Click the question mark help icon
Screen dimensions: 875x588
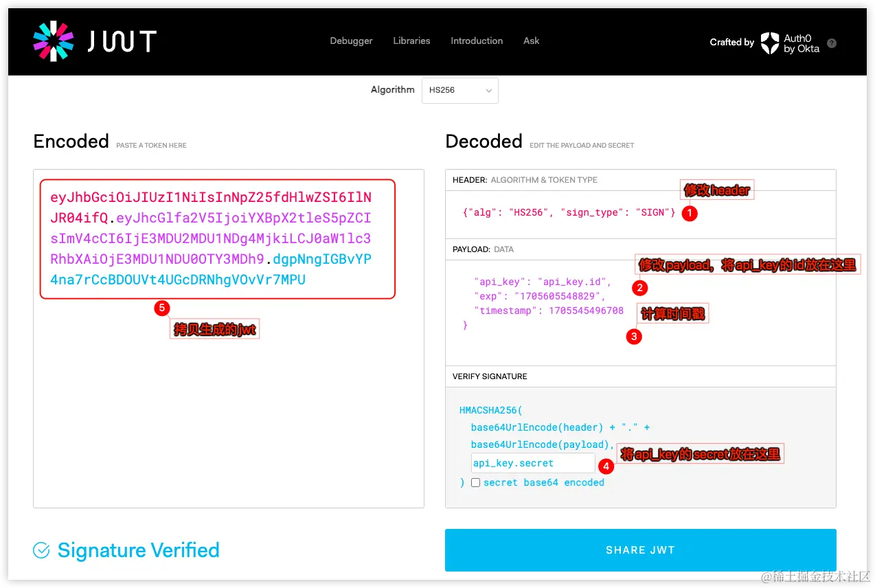pyautogui.click(x=832, y=43)
